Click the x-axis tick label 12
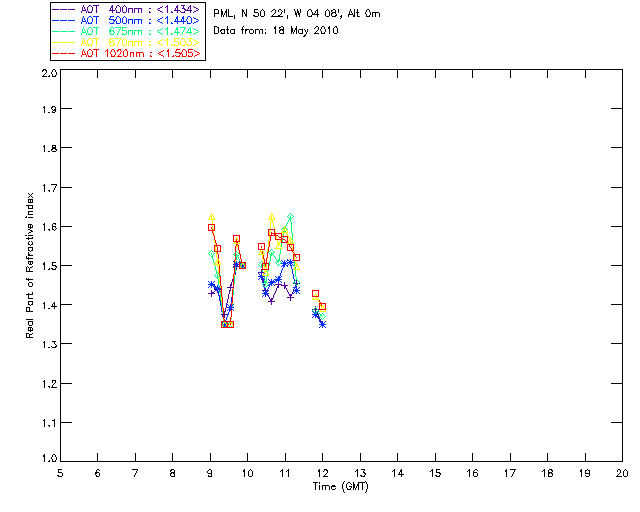Screen dimensions: 640x512 tap(322, 473)
